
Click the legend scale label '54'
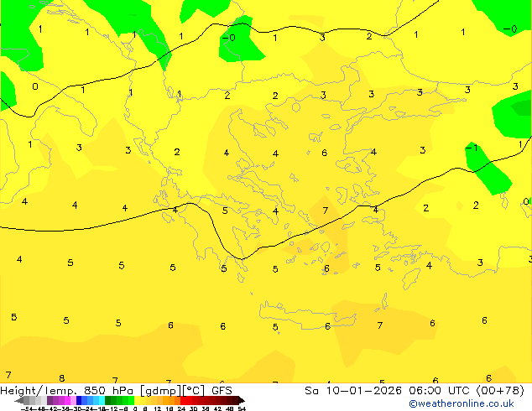(241, 408)
